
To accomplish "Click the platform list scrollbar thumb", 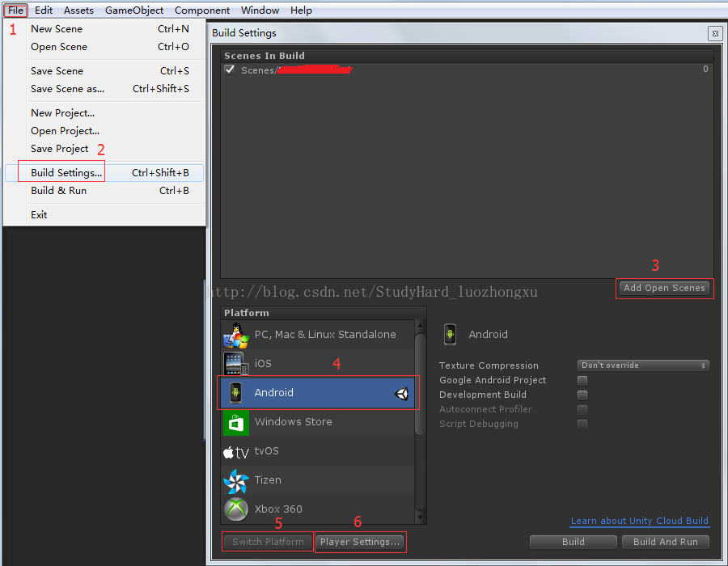I will pos(420,384).
